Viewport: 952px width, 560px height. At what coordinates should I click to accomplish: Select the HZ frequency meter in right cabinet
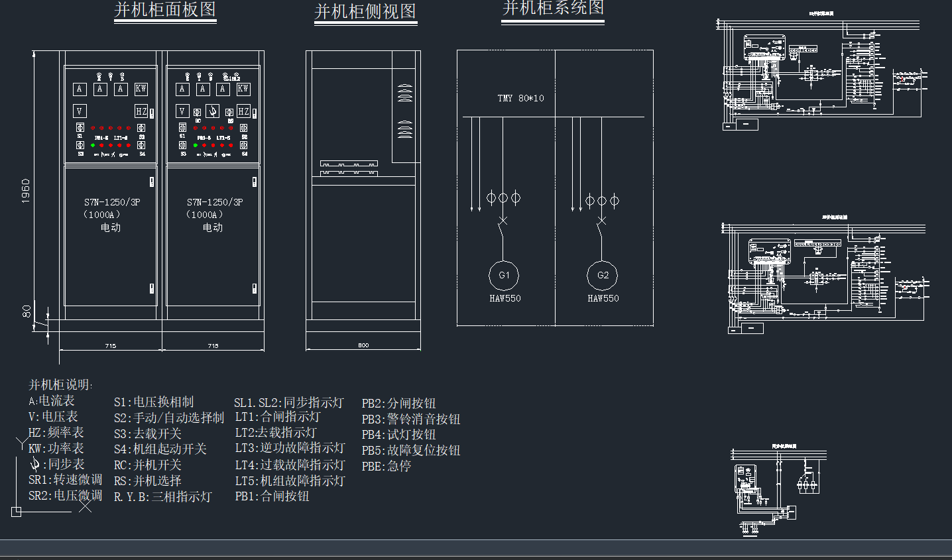pos(243,111)
